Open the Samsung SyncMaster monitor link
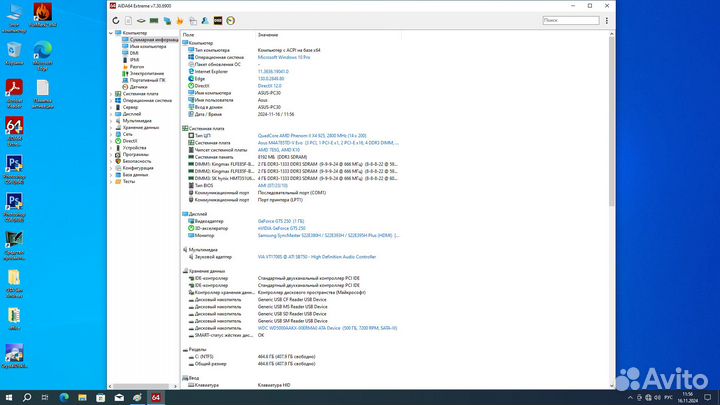The image size is (720, 405). [328, 235]
